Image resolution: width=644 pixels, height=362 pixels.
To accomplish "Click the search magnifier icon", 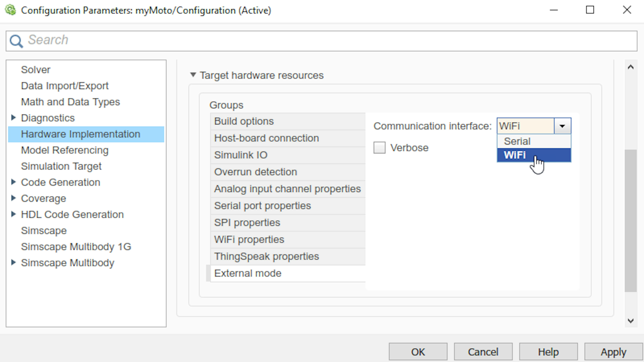I will coord(16,41).
